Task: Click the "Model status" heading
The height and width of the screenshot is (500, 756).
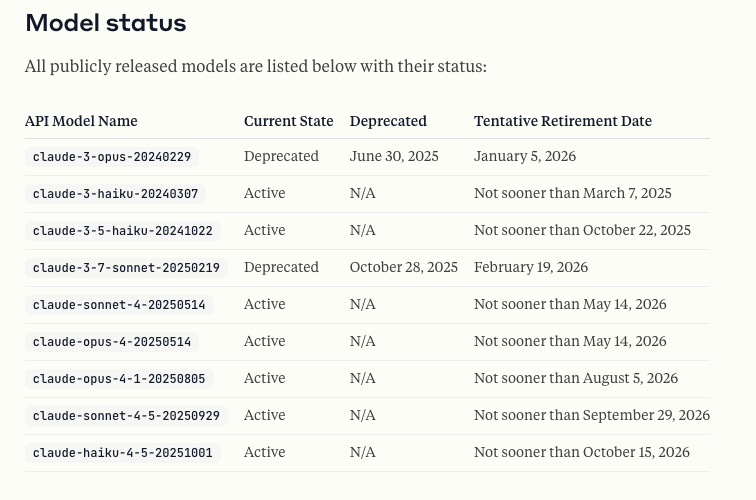Action: tap(105, 23)
